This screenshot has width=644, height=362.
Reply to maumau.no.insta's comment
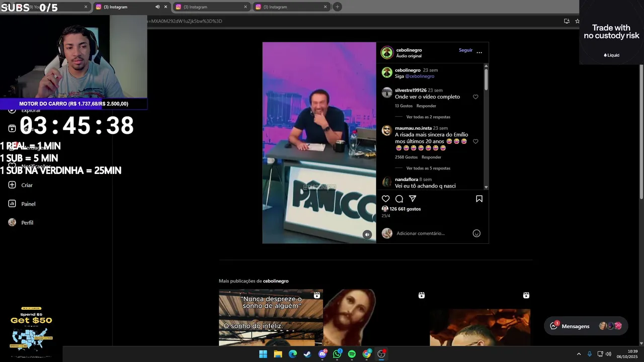pyautogui.click(x=431, y=157)
